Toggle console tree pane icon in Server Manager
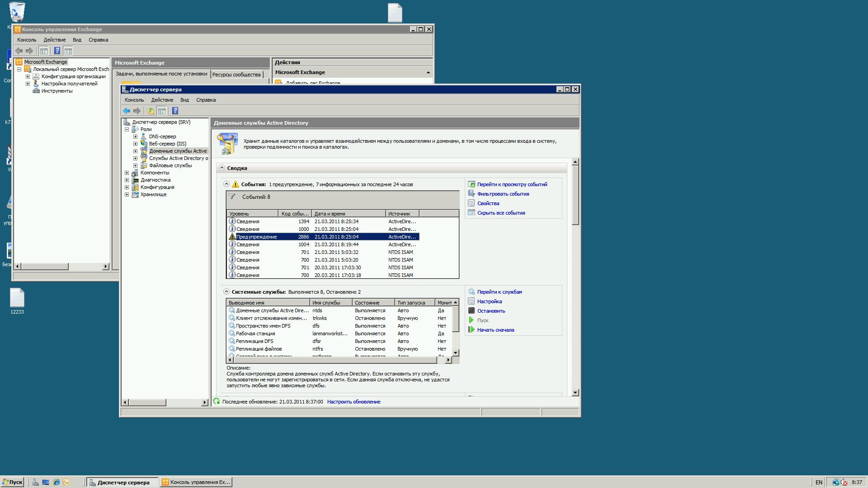Screen dimensions: 868x488 click(x=161, y=111)
